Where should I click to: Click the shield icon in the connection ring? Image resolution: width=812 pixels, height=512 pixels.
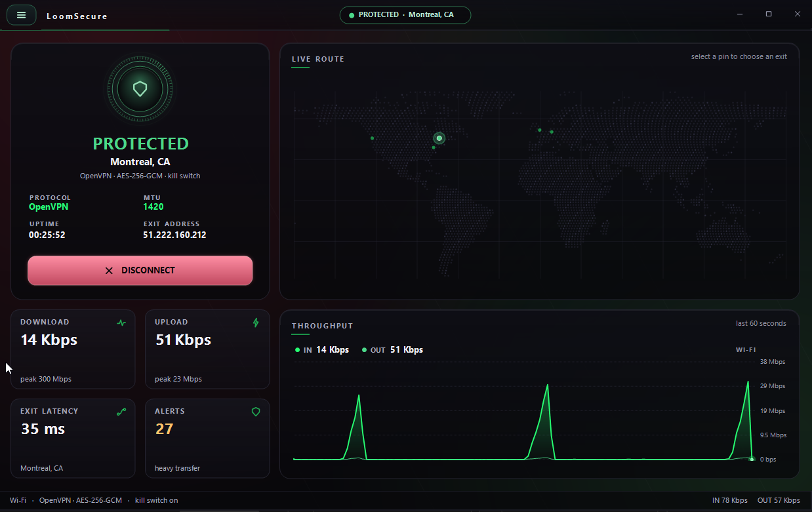140,89
